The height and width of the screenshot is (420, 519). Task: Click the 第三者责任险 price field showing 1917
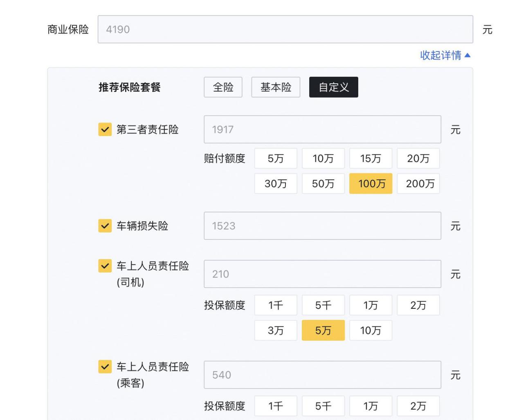point(322,130)
